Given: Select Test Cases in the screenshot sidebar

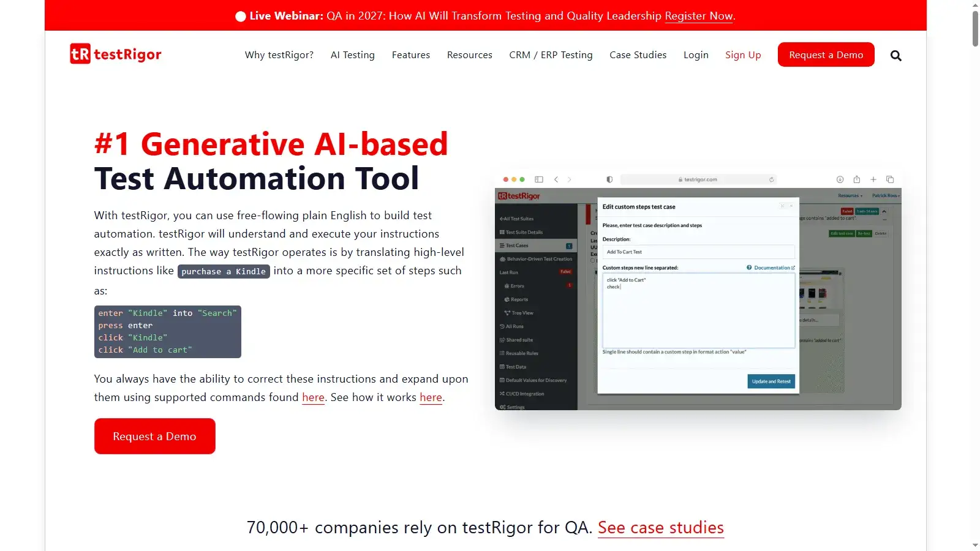Looking at the screenshot, I should coord(536,246).
